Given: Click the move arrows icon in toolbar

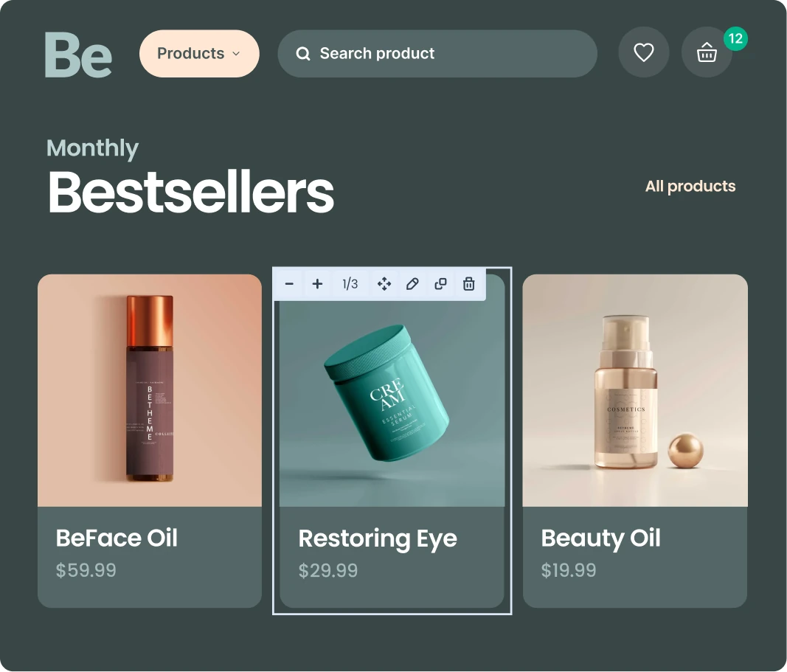Looking at the screenshot, I should 384,284.
